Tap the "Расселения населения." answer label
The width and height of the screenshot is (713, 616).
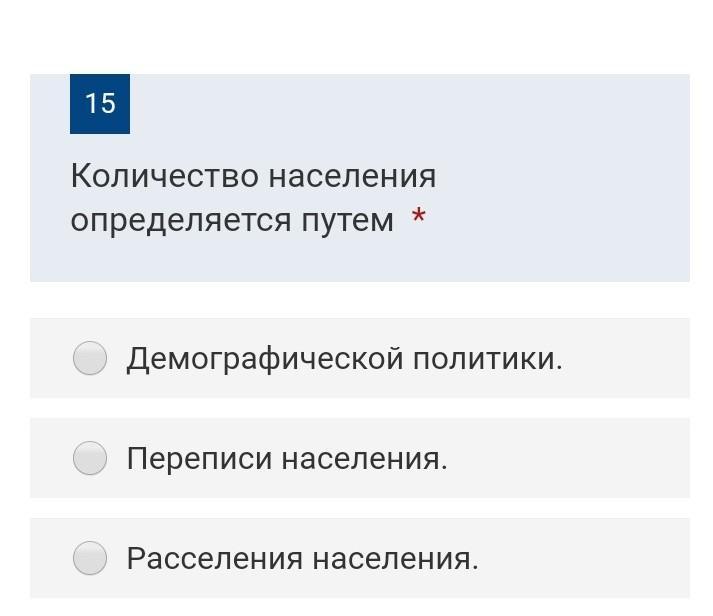click(302, 559)
